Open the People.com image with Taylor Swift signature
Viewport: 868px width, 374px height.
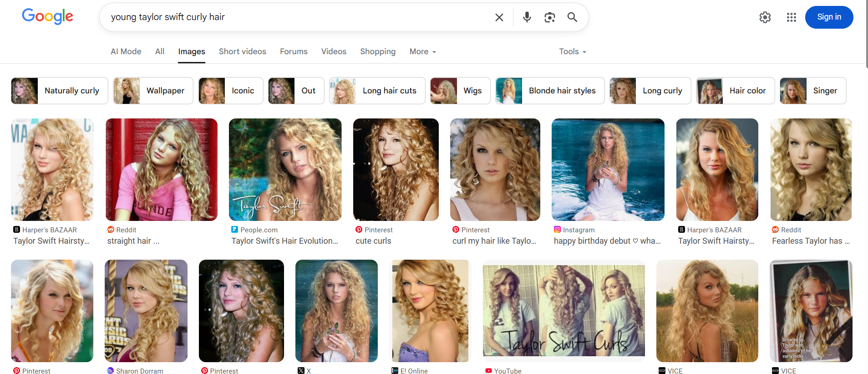pyautogui.click(x=285, y=169)
